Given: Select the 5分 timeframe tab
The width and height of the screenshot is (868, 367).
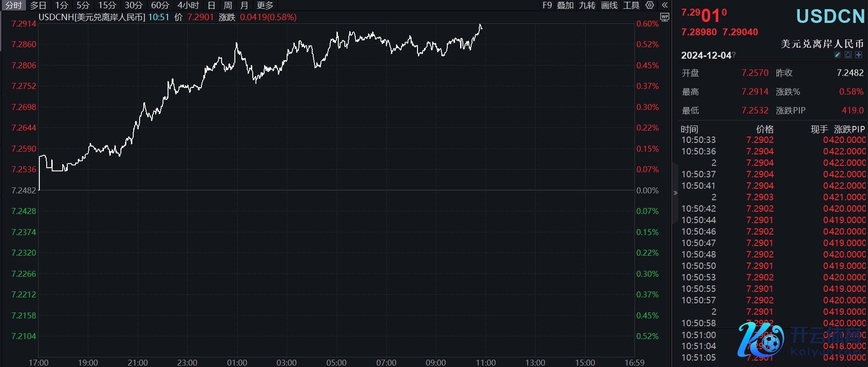Looking at the screenshot, I should (x=83, y=5).
